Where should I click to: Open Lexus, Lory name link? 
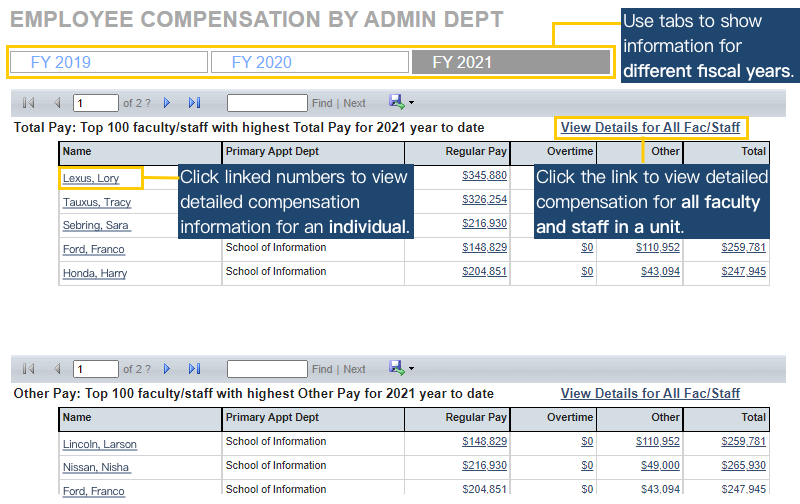91,178
